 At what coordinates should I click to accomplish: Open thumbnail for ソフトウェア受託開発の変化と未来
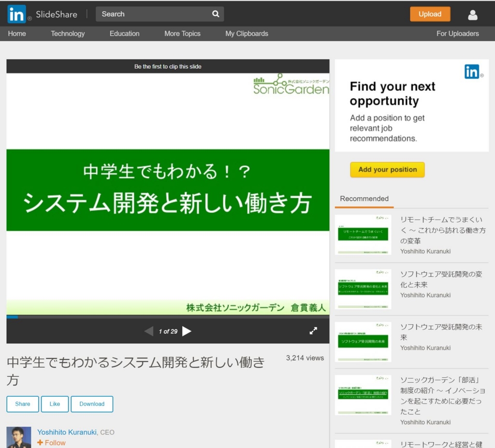click(363, 289)
